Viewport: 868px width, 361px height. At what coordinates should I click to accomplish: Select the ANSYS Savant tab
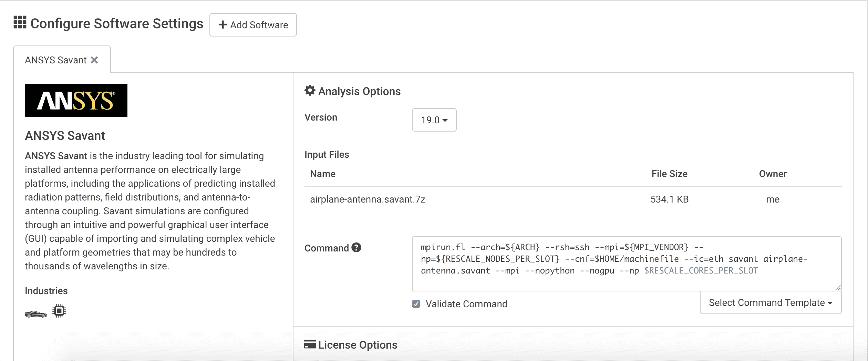(x=56, y=60)
